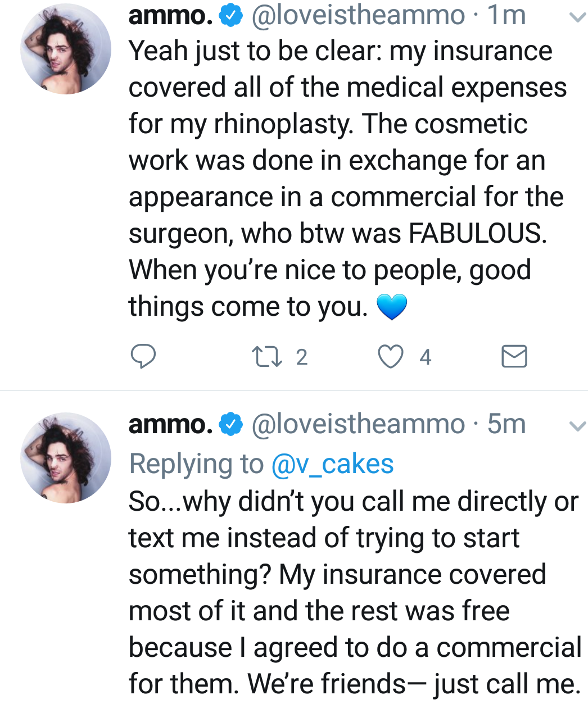Screen dimensions: 588x713
Task: Click @loveistheammo handle on first tweet
Action: point(358,16)
